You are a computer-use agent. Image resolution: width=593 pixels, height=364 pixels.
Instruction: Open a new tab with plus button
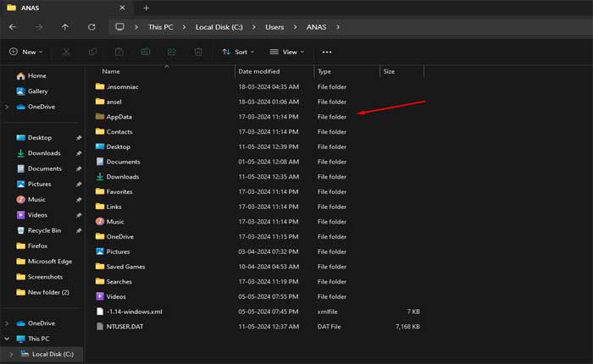pos(146,8)
